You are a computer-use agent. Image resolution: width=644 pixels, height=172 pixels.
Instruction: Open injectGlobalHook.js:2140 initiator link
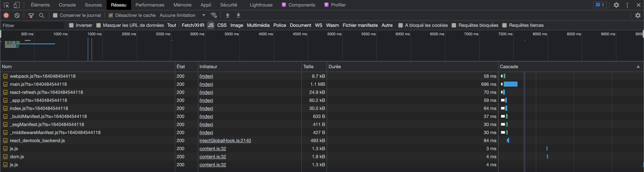225,141
